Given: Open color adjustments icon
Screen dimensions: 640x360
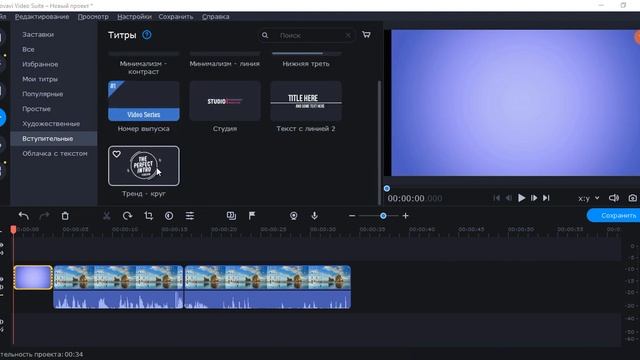Looking at the screenshot, I should [x=169, y=216].
